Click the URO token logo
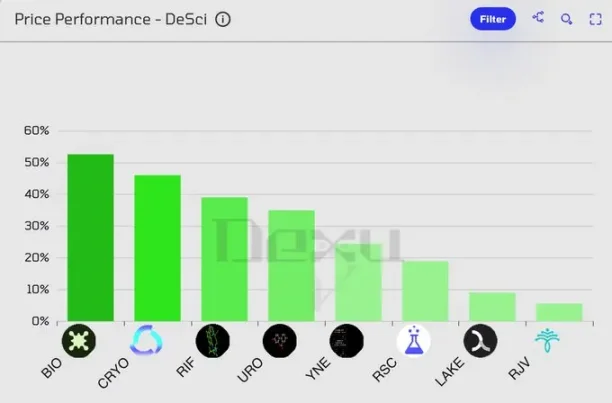 coord(280,341)
